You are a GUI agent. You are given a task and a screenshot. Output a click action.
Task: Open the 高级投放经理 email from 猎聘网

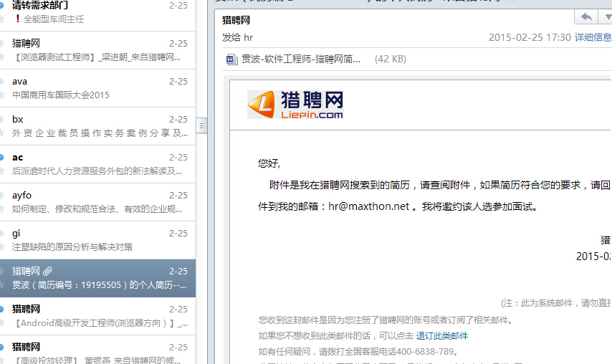coord(97,350)
